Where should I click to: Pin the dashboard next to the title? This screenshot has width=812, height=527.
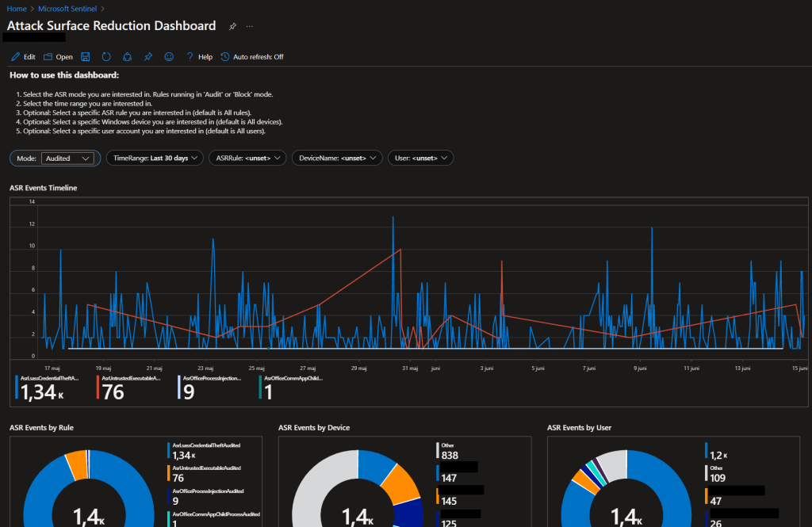[x=232, y=26]
